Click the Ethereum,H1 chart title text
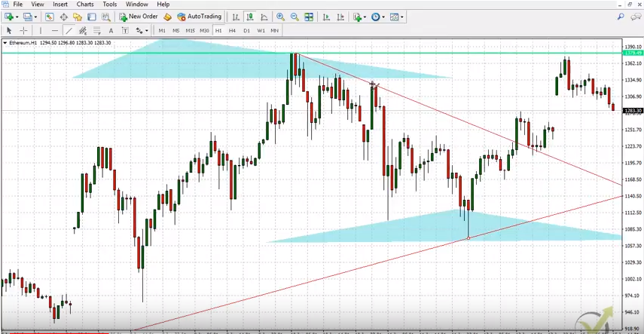The height and width of the screenshot is (334, 644). click(x=22, y=42)
